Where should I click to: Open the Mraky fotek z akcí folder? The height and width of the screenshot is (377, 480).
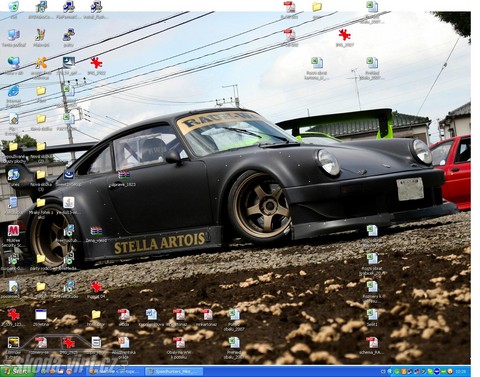pos(41,203)
